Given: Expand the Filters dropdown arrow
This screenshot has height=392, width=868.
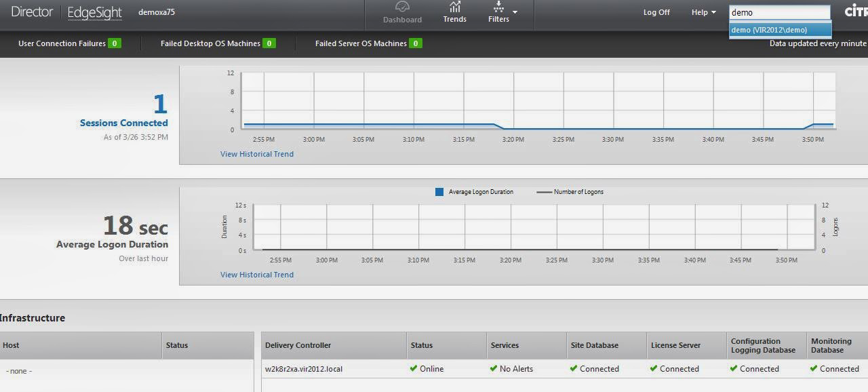Looking at the screenshot, I should pos(515,12).
